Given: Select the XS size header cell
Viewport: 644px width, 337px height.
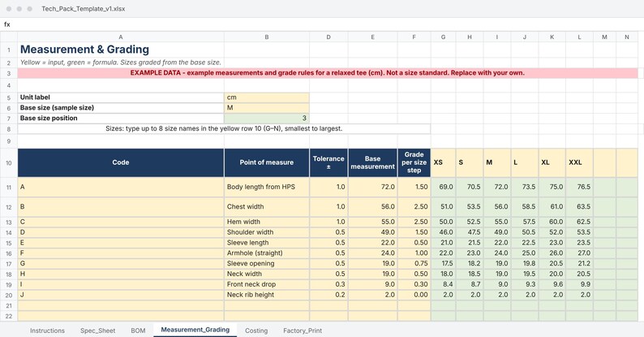Looking at the screenshot, I should [x=443, y=162].
